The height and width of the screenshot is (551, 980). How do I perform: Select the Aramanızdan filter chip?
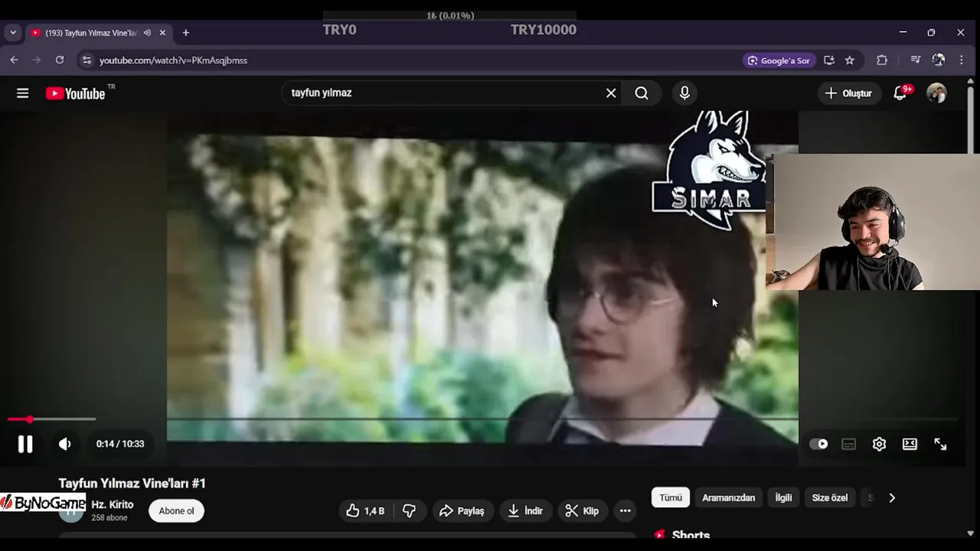729,497
